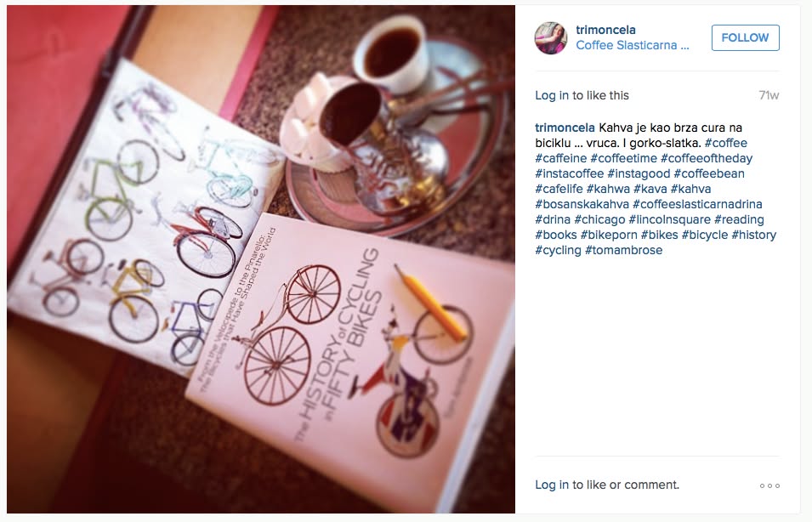The image size is (812, 522).
Task: Open the #lincolnsquare hashtag
Action: pos(670,219)
